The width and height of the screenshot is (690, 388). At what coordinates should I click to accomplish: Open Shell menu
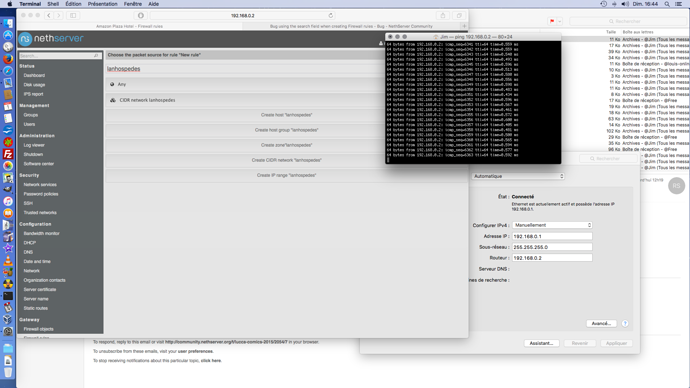click(x=53, y=4)
